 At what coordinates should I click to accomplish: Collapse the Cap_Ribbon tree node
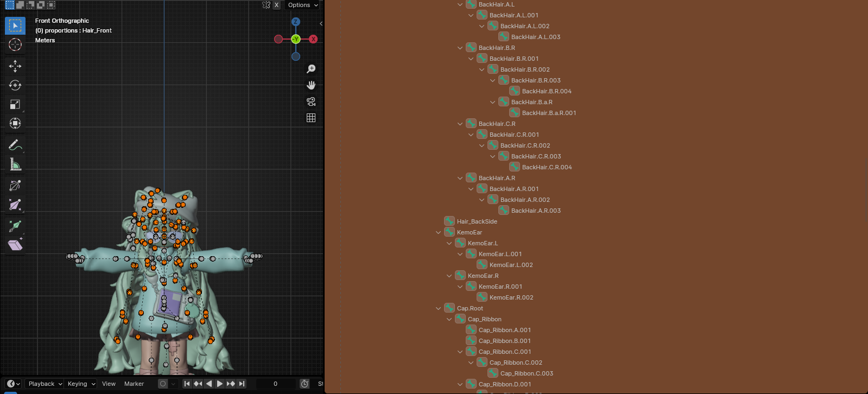pyautogui.click(x=449, y=319)
